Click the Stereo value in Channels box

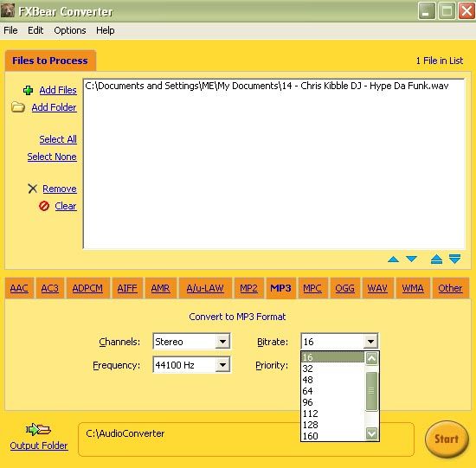tap(169, 342)
